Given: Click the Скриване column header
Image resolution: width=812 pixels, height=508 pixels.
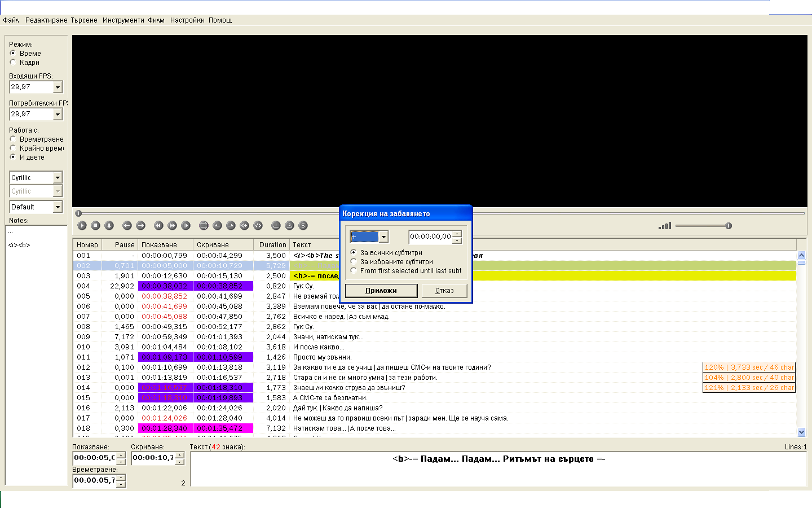Looking at the screenshot, I should (223, 245).
